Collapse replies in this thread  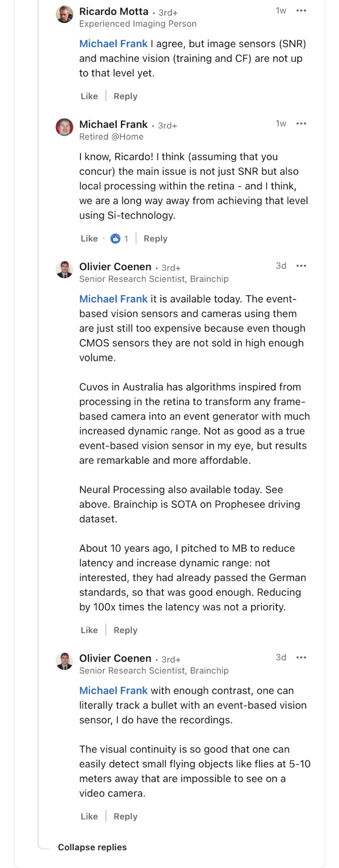pyautogui.click(x=92, y=847)
